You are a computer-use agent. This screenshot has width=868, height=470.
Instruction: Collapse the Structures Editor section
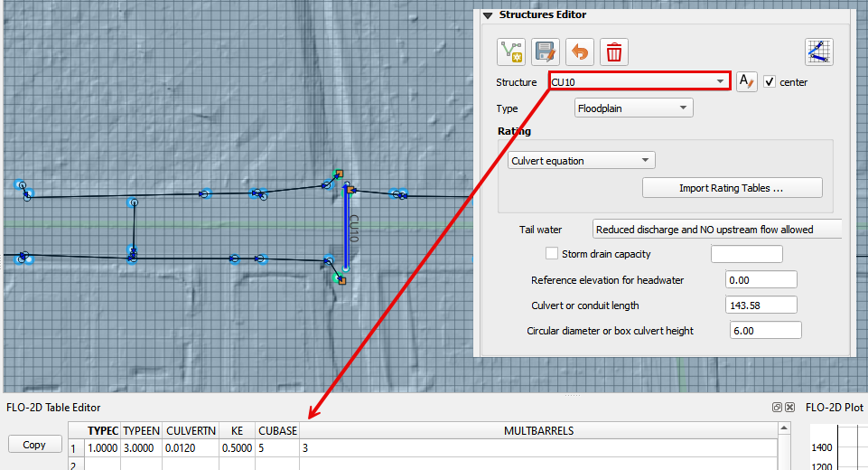(x=488, y=15)
